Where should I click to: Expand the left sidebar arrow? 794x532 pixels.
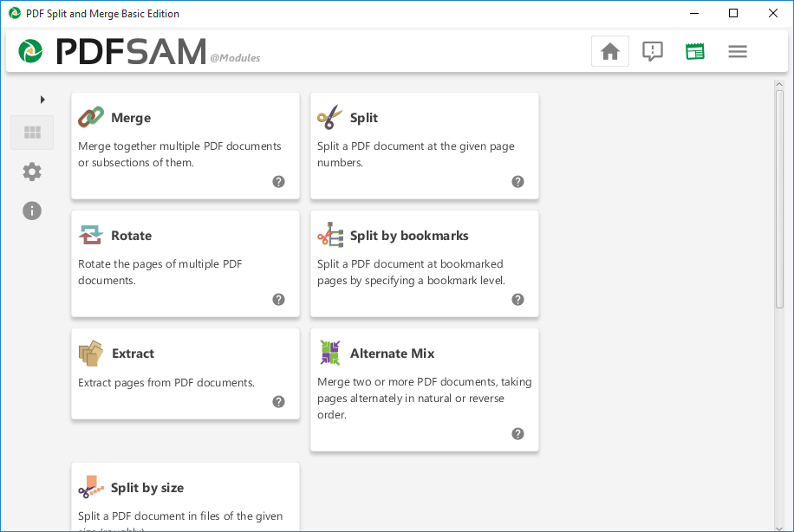click(42, 100)
